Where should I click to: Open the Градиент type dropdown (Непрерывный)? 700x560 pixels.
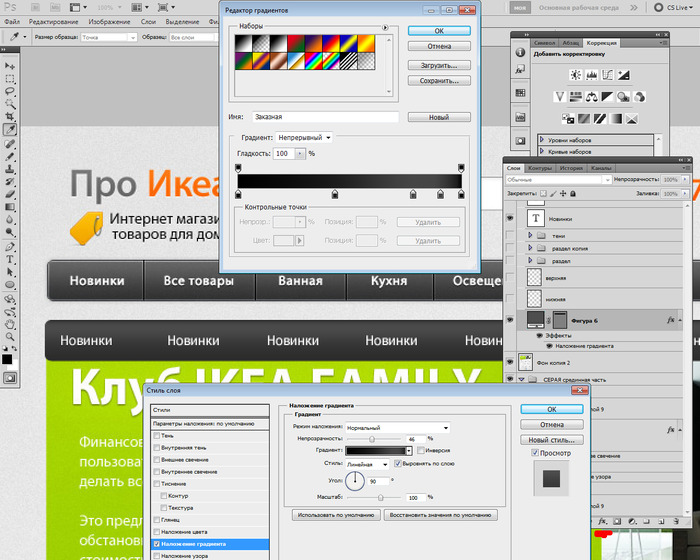(x=304, y=138)
